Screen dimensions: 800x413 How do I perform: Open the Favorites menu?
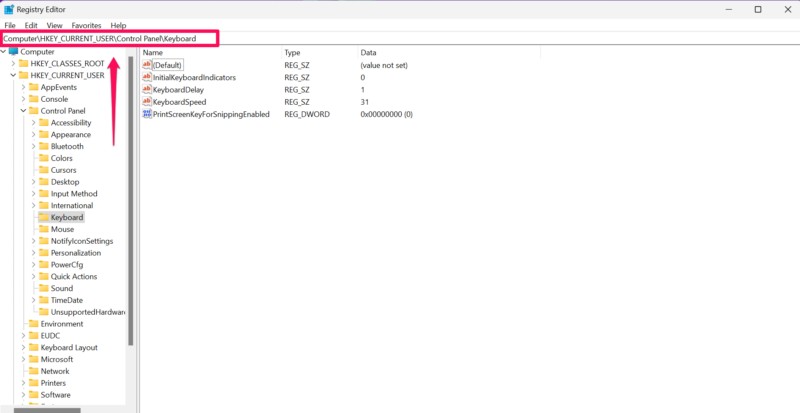(86, 25)
